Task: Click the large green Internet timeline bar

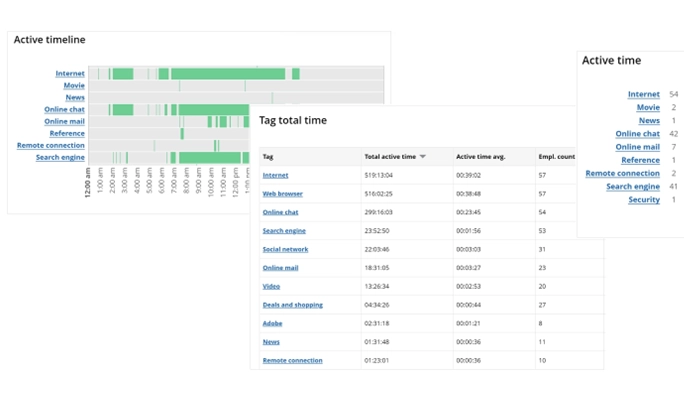Action: [228, 74]
